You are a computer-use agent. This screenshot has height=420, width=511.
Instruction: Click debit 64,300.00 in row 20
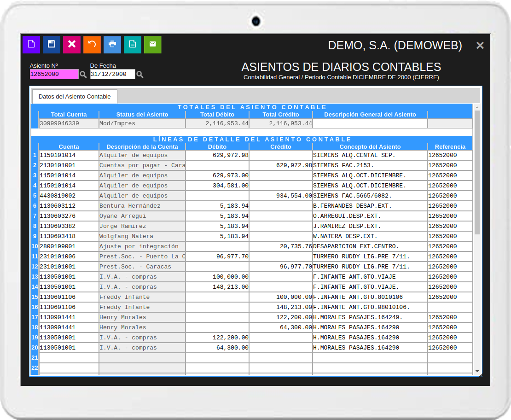point(217,347)
